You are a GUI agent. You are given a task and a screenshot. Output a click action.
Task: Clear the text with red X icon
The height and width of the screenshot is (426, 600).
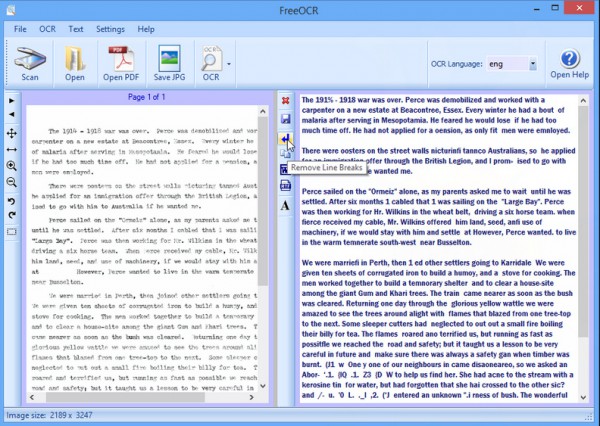coord(285,101)
